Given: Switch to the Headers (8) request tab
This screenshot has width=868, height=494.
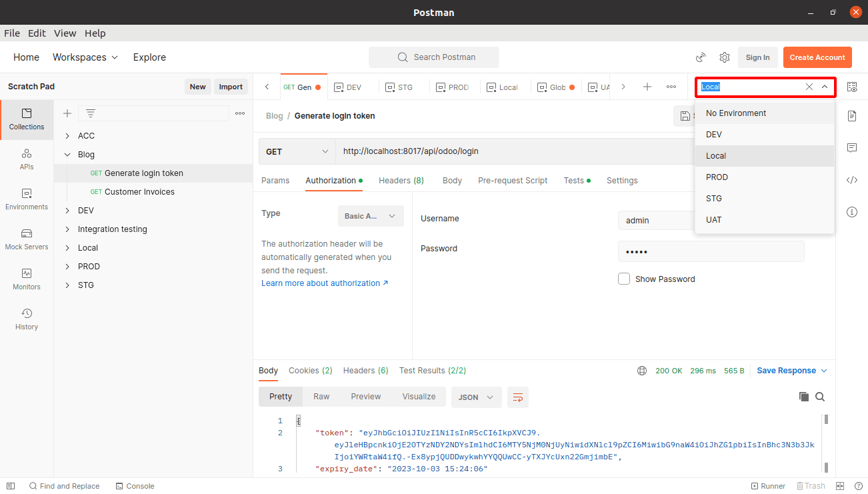Looking at the screenshot, I should point(401,181).
